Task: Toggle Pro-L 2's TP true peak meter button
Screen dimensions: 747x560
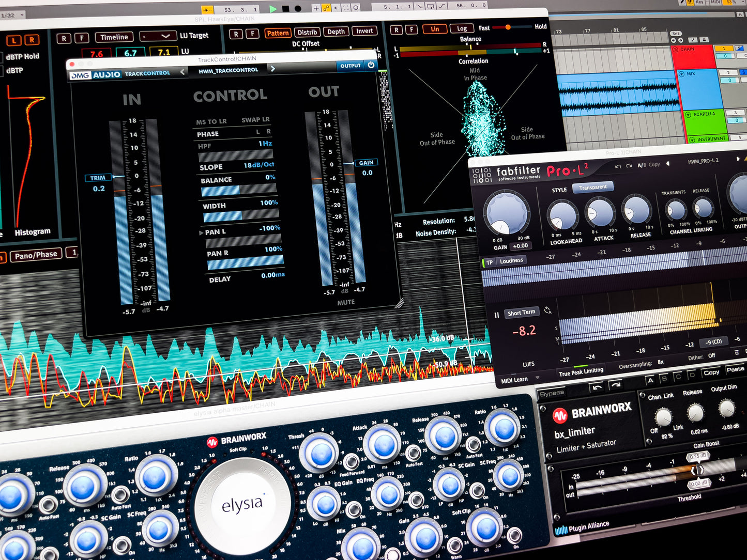Action: coord(489,262)
